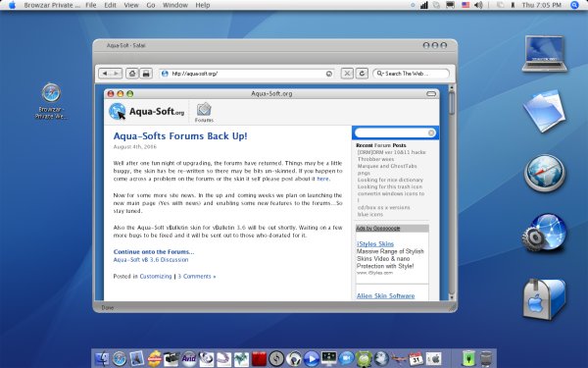
Task: Click the signal strength bars icon
Action: 423,5
